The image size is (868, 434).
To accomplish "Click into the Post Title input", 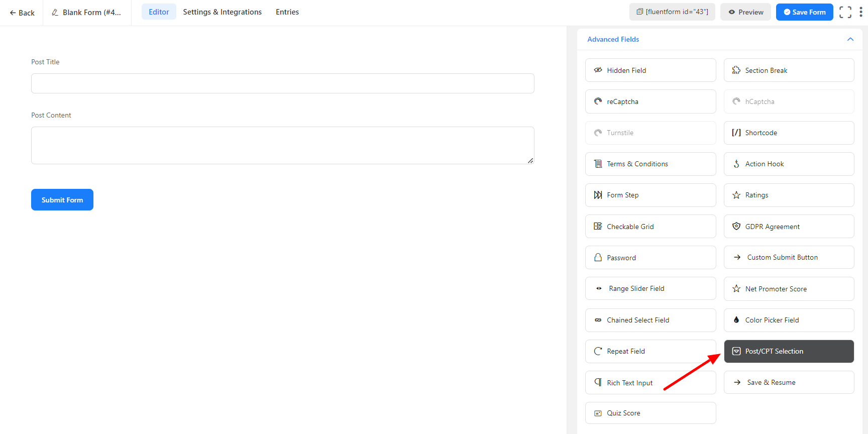I will point(282,83).
